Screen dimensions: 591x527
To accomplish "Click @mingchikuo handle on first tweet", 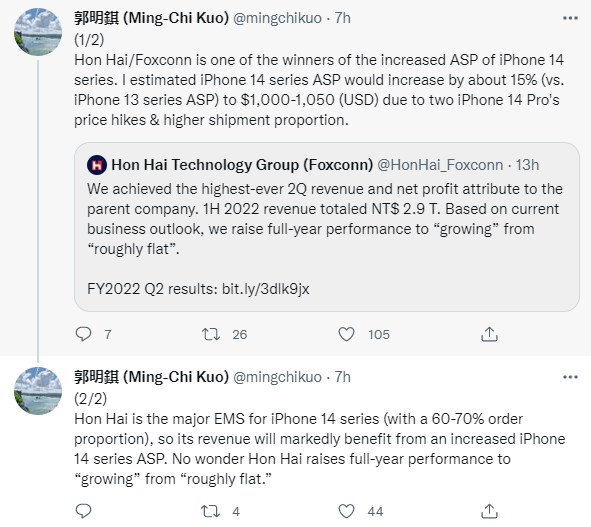I will (277, 18).
